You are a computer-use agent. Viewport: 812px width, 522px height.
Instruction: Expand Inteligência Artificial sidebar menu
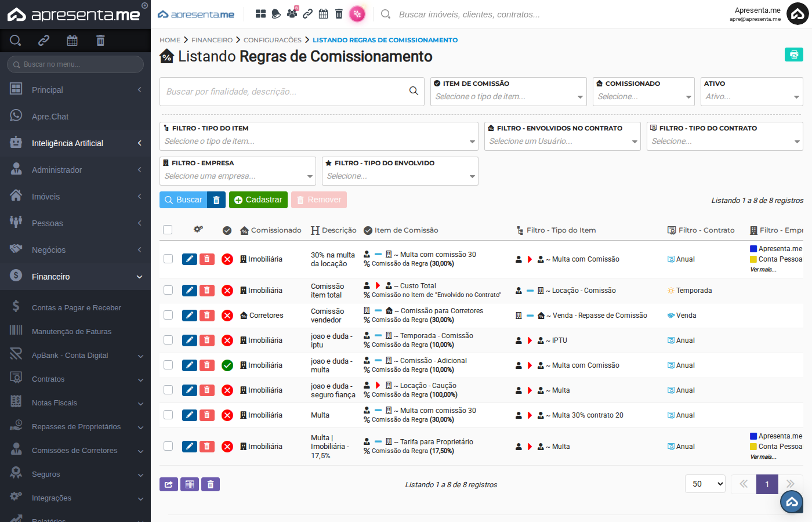(75, 143)
